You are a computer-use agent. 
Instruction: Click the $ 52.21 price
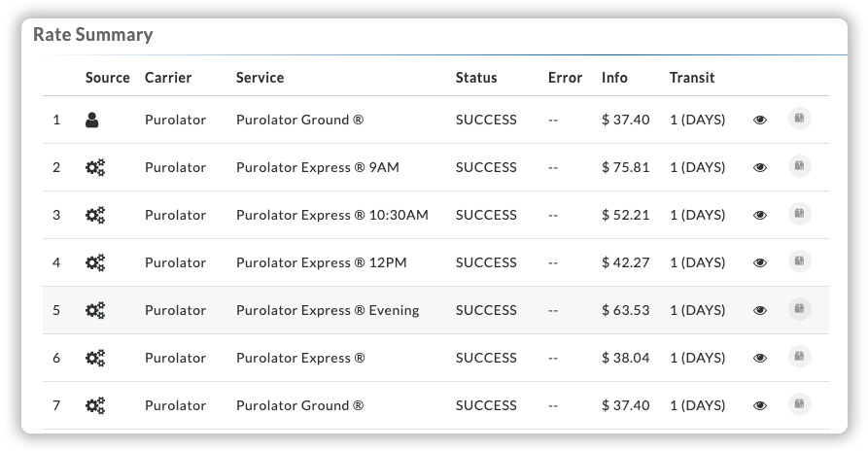pyautogui.click(x=626, y=215)
